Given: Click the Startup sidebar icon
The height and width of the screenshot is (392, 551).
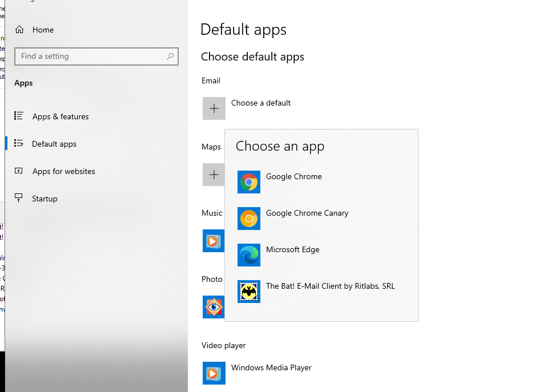Looking at the screenshot, I should click(19, 198).
